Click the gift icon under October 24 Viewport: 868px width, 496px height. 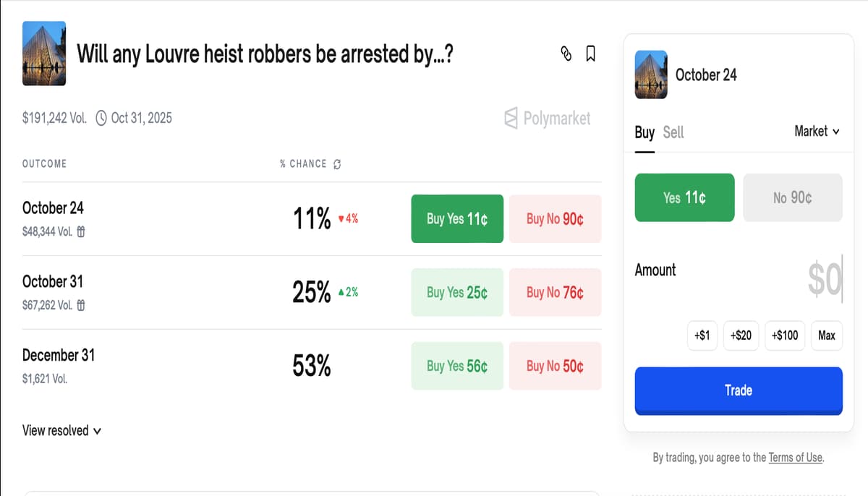[81, 232]
